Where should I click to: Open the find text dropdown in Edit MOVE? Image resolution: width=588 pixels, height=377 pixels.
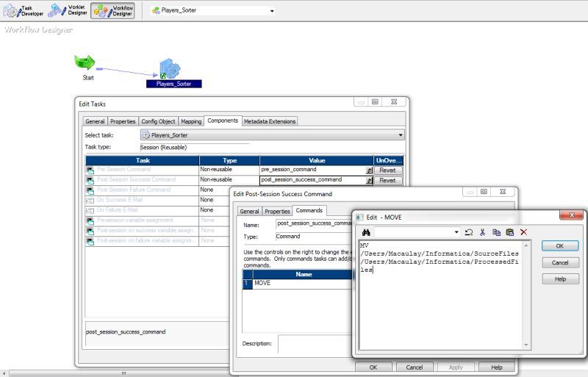coord(456,232)
